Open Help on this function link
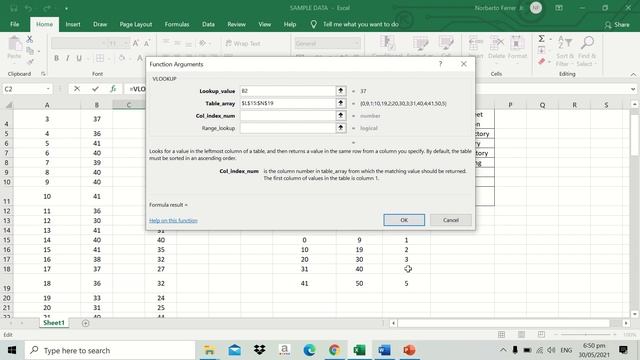The height and width of the screenshot is (360, 640). click(x=173, y=220)
